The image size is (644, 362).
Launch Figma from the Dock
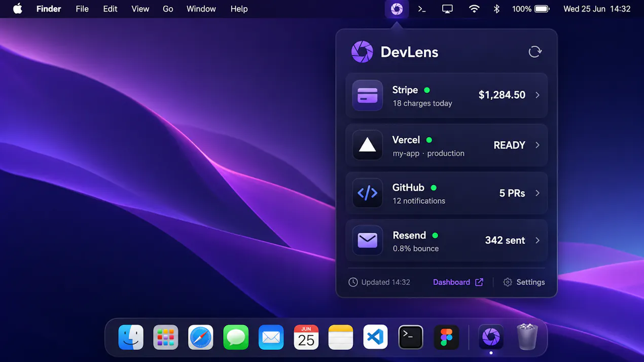tap(446, 337)
